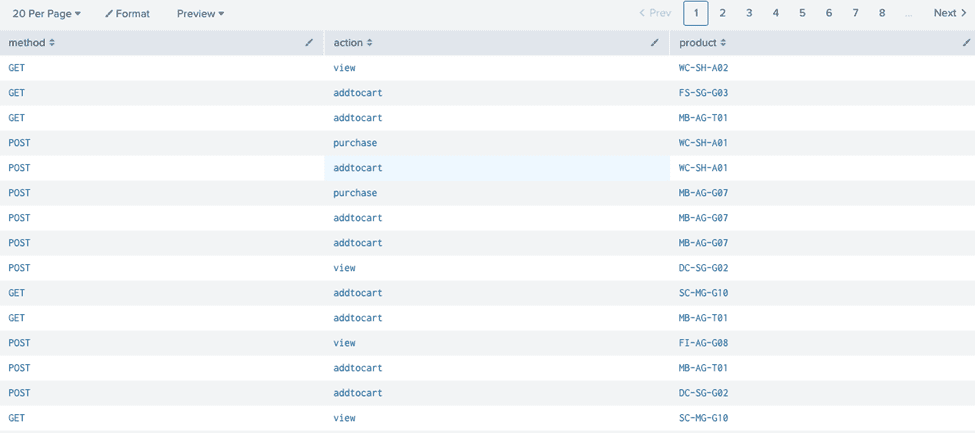This screenshot has height=433, width=975.
Task: Open the 20 Per Page dropdown
Action: (x=47, y=13)
